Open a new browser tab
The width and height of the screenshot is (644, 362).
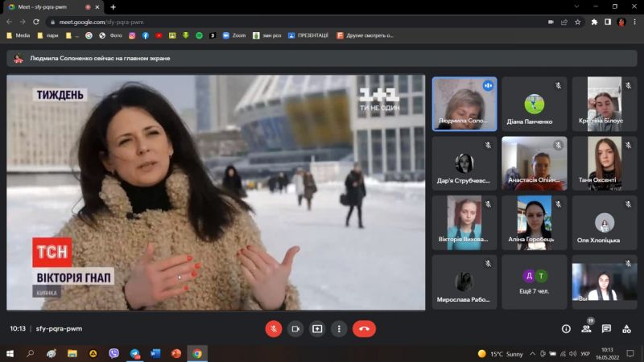pos(113,7)
